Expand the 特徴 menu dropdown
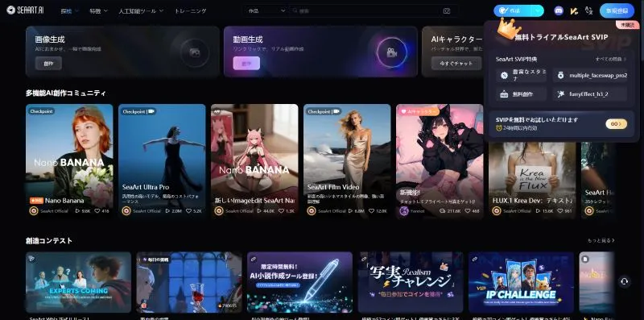Viewport: 644px width, 320px height. pyautogui.click(x=105, y=11)
